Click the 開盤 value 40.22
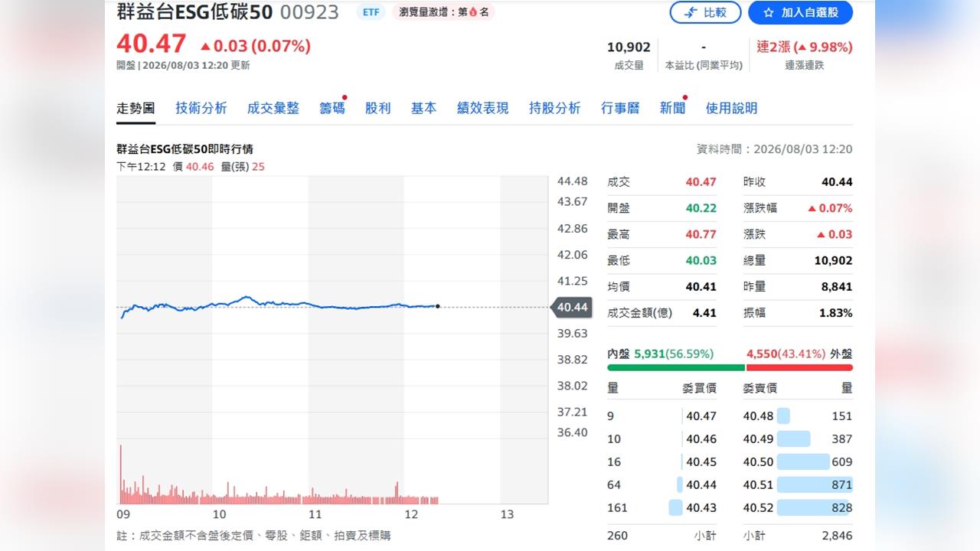This screenshot has height=551, width=980. [701, 208]
